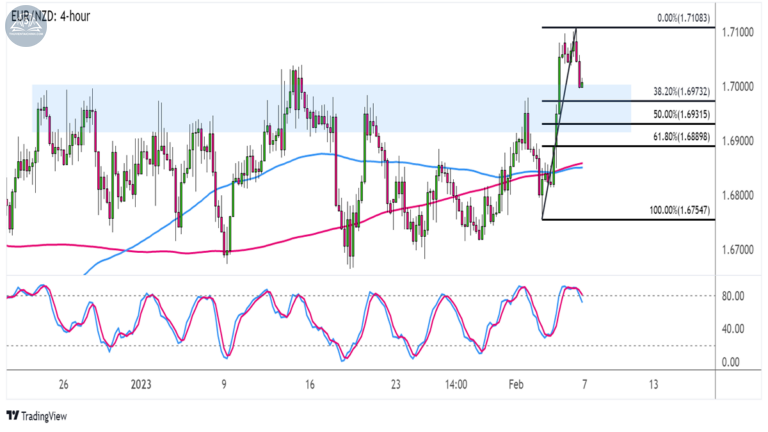Click the 0.00 stochastic level label
Image resolution: width=768 pixels, height=432 pixels.
click(x=731, y=362)
